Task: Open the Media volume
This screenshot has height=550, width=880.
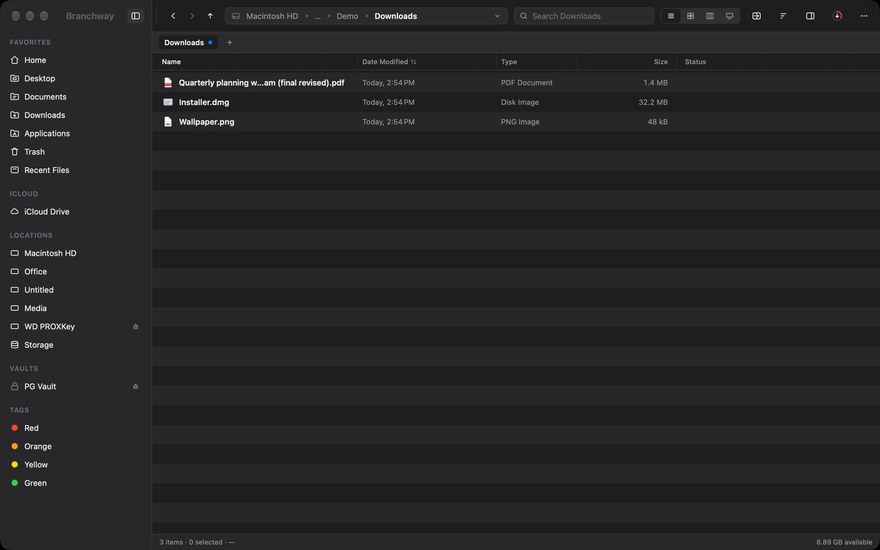Action: click(x=76, y=308)
